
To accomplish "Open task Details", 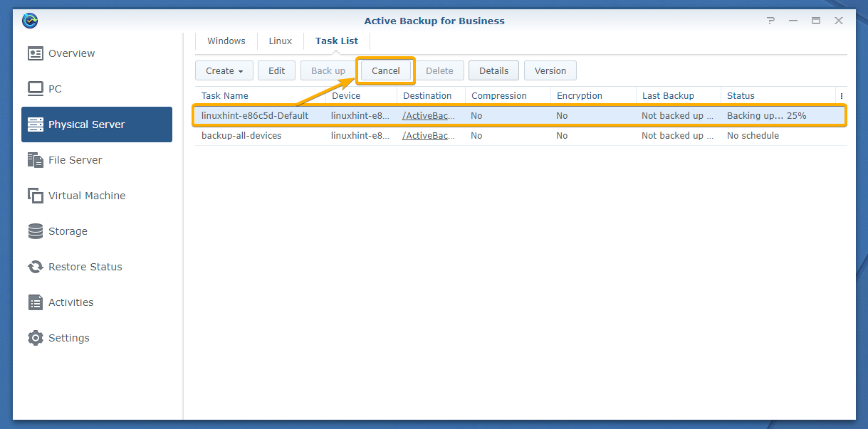I will [494, 70].
